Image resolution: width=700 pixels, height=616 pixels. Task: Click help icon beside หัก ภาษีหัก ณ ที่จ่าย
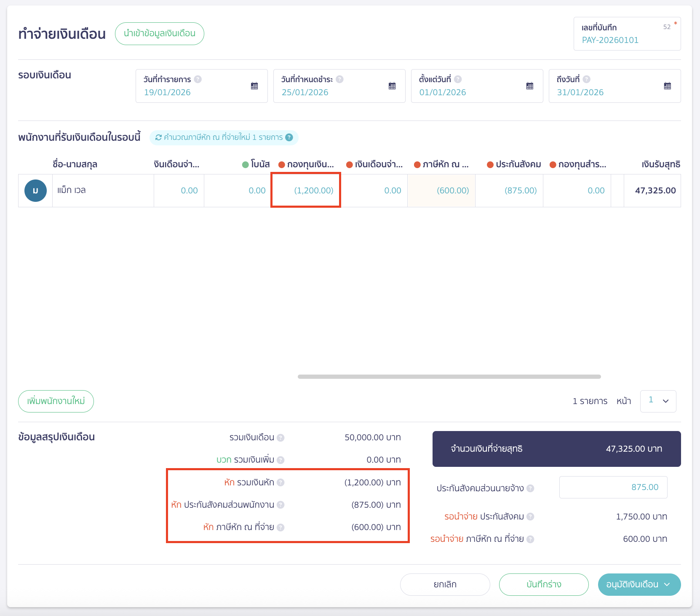[x=281, y=528]
